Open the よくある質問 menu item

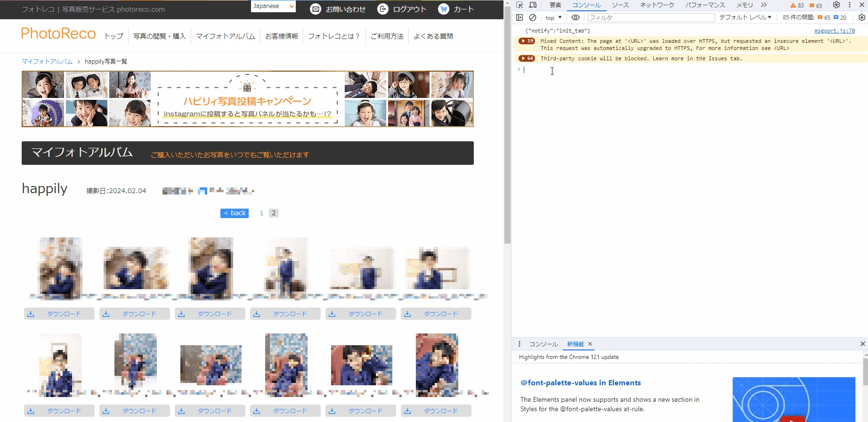coord(433,36)
